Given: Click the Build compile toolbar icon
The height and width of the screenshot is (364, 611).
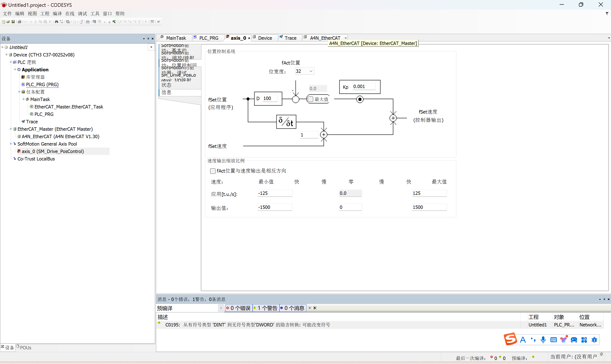Looking at the screenshot, I should pyautogui.click(x=87, y=22).
